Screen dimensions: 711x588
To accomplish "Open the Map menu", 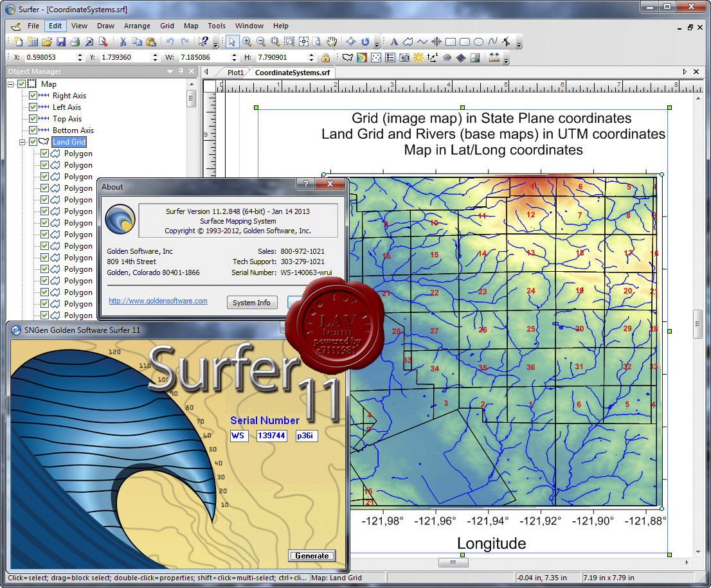I will (x=191, y=26).
